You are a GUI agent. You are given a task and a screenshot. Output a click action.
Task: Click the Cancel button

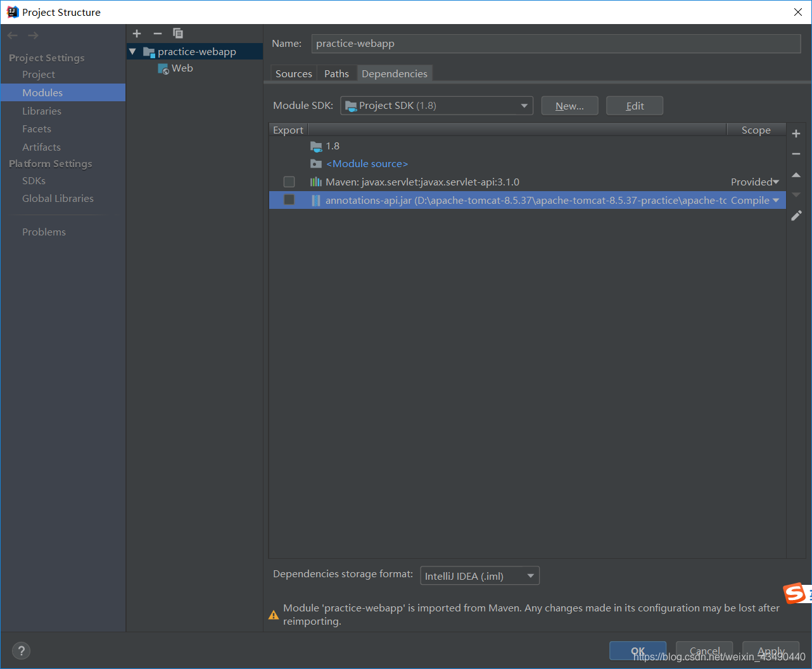[704, 651]
